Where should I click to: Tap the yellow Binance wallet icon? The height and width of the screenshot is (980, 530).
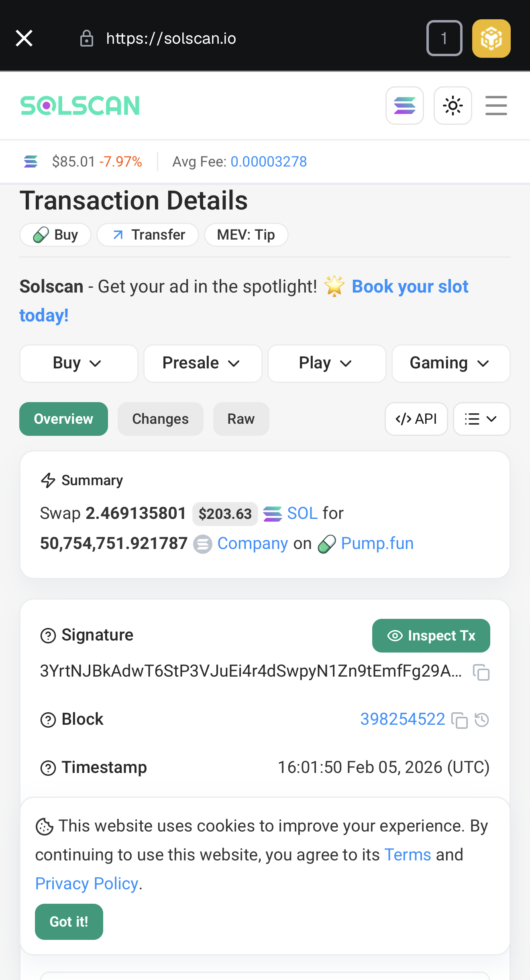pyautogui.click(x=491, y=39)
